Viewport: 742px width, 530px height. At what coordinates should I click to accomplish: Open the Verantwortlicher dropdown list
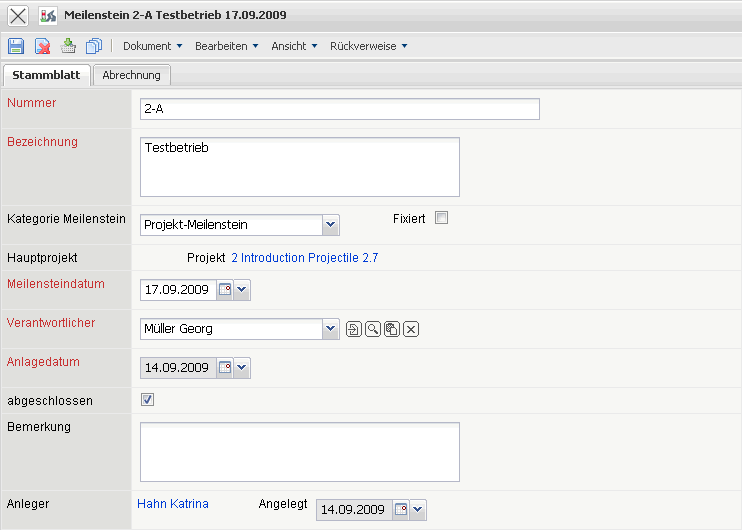[x=331, y=329]
